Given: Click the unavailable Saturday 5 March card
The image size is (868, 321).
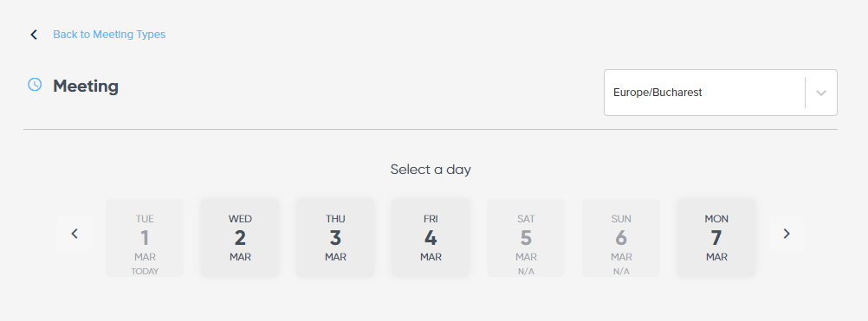Looking at the screenshot, I should (526, 238).
